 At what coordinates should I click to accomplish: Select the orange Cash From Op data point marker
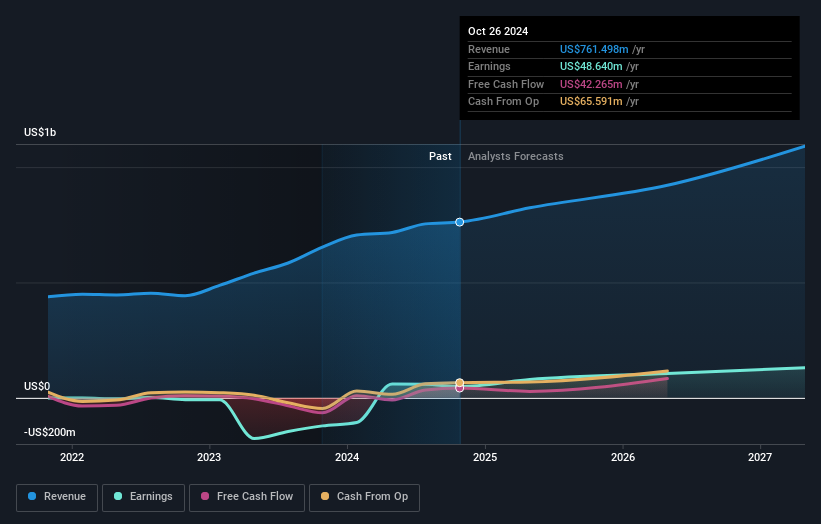(x=459, y=383)
